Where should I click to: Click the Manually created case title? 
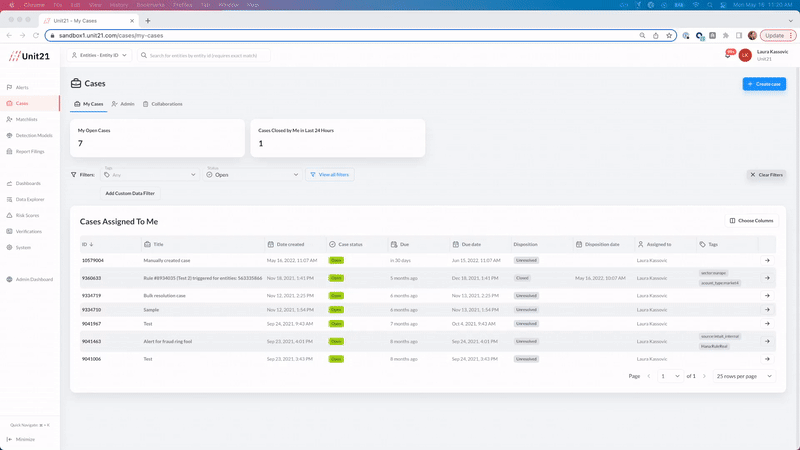coord(167,261)
